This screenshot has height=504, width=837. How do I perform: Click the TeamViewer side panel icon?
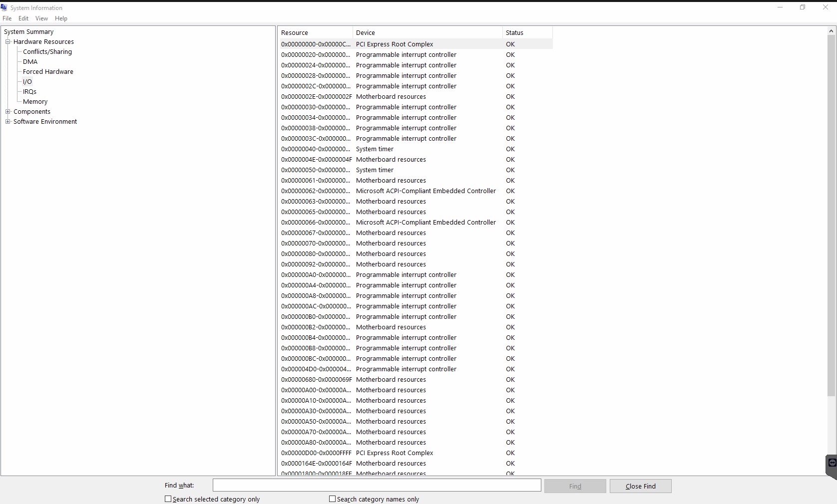(x=832, y=463)
